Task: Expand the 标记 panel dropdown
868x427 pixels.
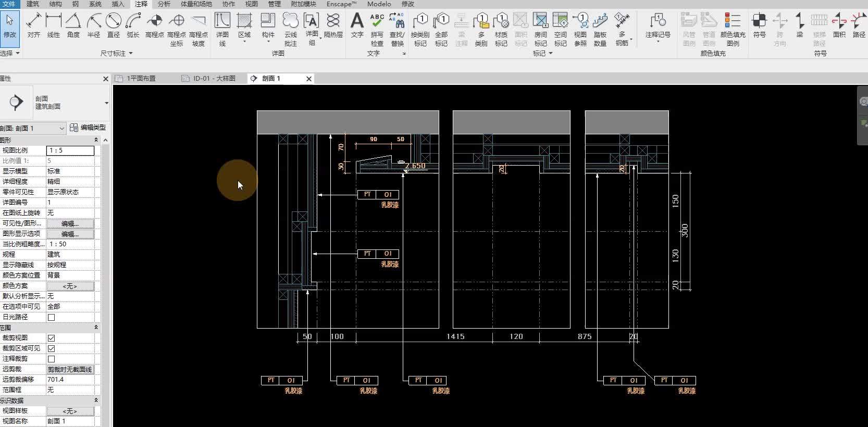Action: 542,53
